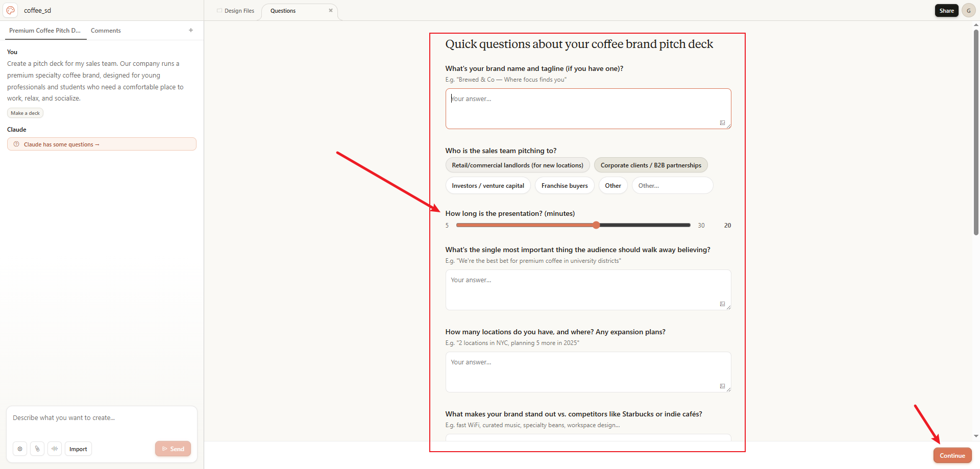Click the voice waveform input icon

55,449
